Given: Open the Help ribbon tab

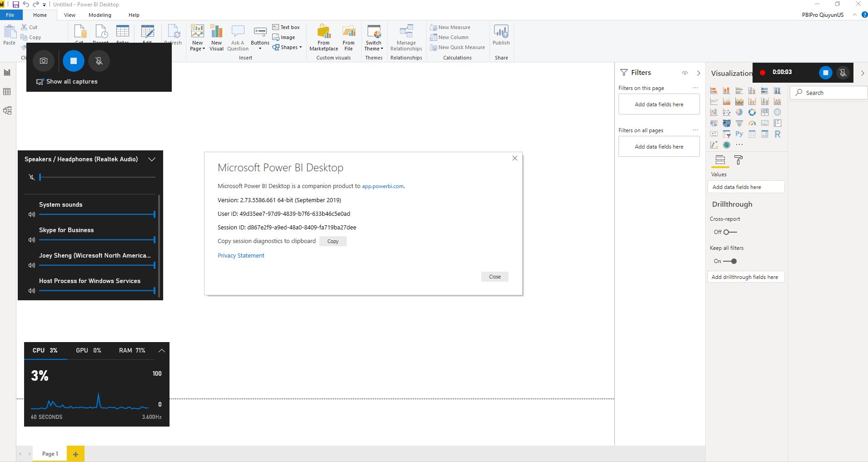Looking at the screenshot, I should tap(134, 15).
